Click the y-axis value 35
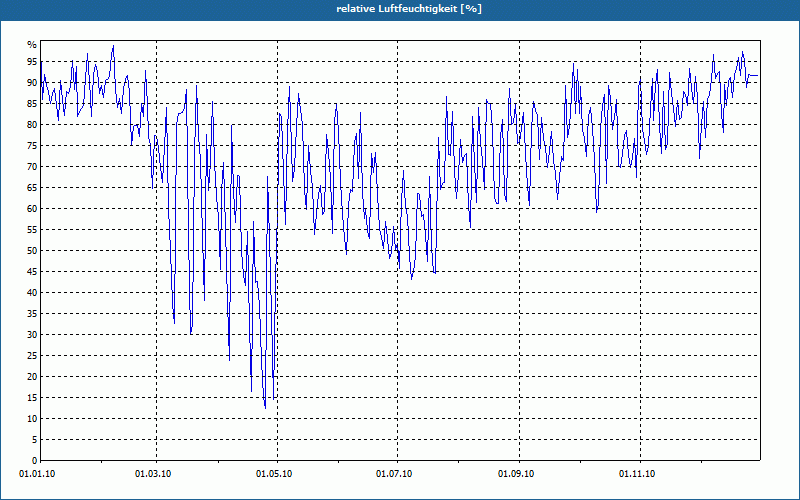 click(32, 314)
